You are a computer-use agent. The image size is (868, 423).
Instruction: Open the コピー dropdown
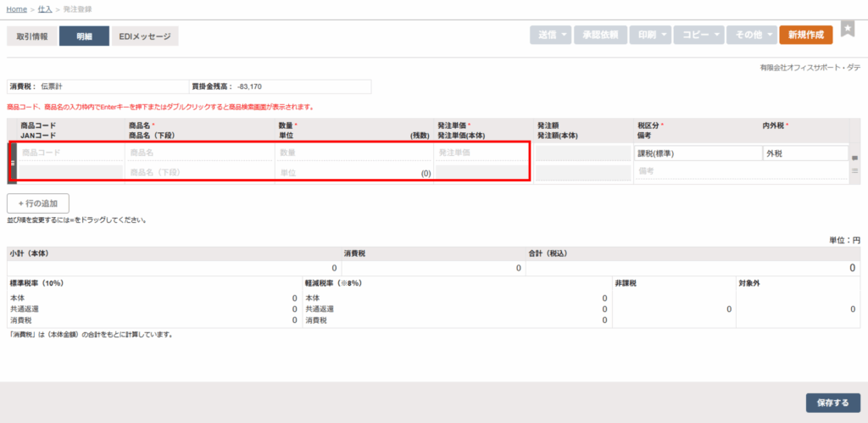tap(700, 36)
